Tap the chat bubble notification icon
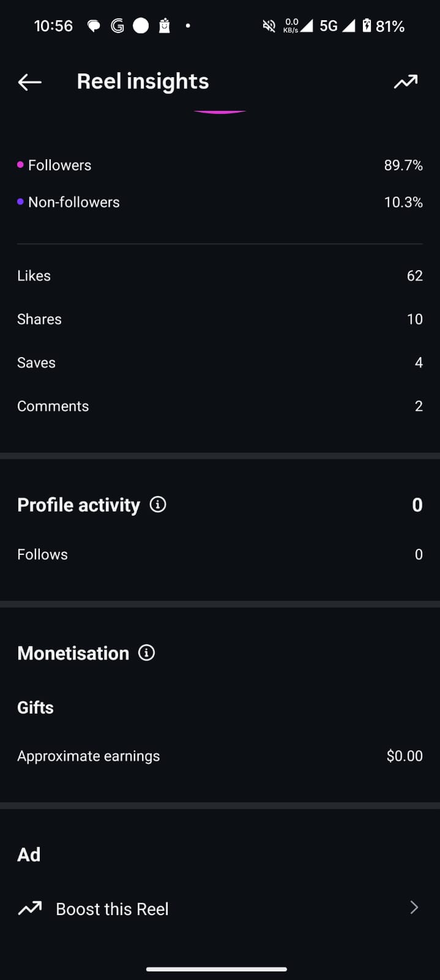 click(94, 26)
